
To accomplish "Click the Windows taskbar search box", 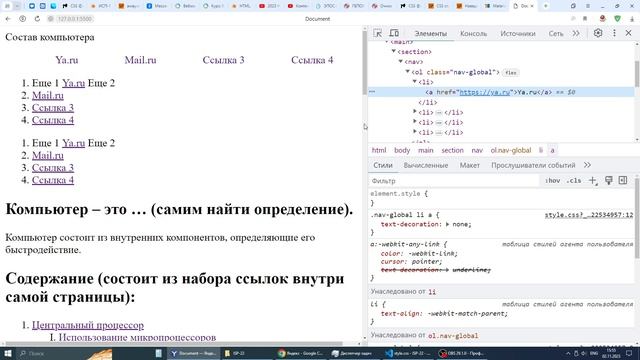I will click(65, 353).
